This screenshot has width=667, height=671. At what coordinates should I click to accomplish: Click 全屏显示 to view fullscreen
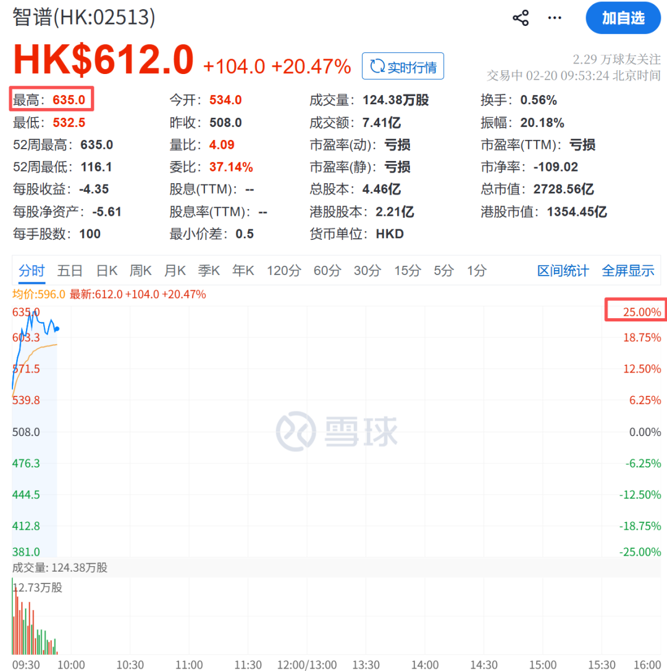pos(627,270)
